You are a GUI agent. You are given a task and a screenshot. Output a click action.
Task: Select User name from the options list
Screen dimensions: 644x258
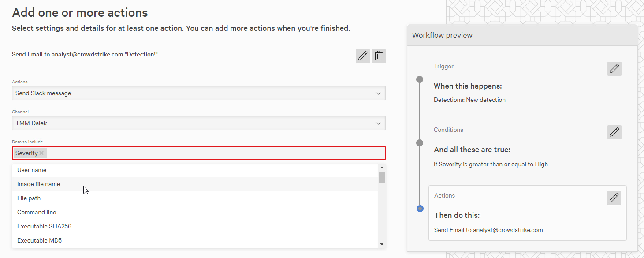point(31,170)
